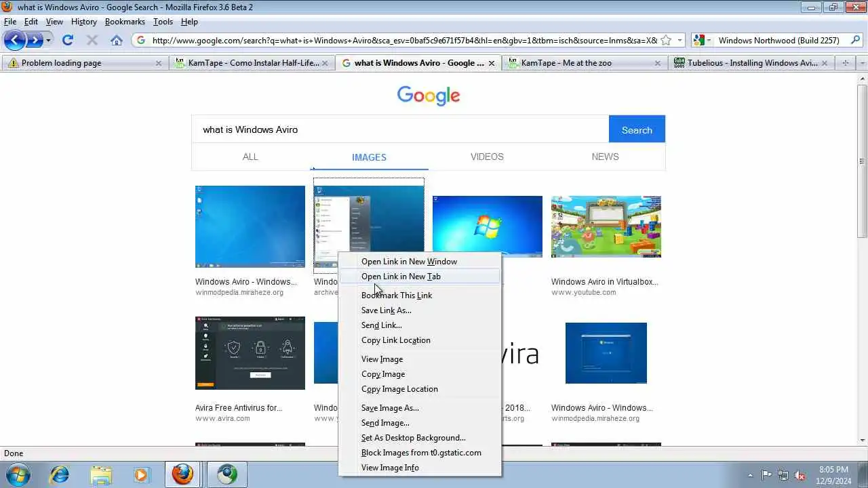Close the what is Windows Aviro tab

pyautogui.click(x=491, y=63)
